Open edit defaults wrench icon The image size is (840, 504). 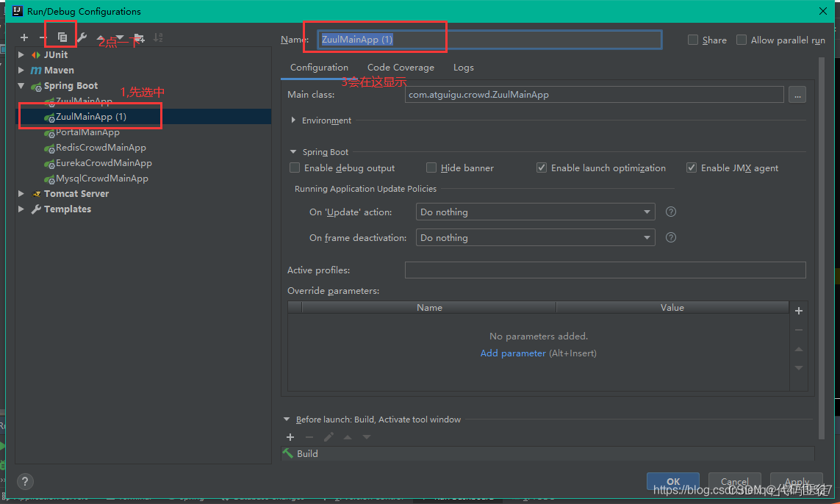82,37
